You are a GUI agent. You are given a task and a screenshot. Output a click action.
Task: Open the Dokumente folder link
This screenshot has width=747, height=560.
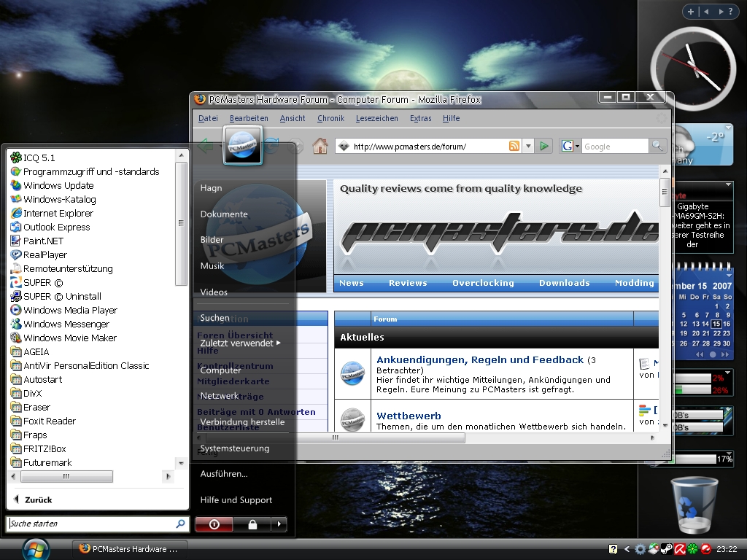224,214
